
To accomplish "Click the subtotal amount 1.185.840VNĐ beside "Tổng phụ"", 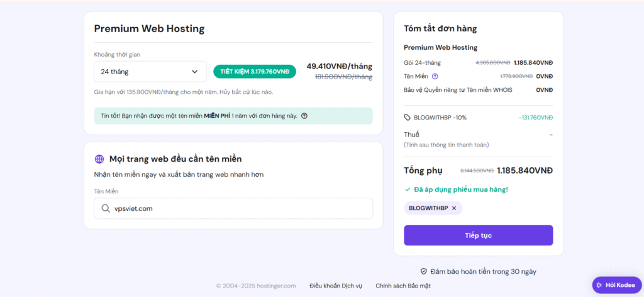I will (x=525, y=171).
